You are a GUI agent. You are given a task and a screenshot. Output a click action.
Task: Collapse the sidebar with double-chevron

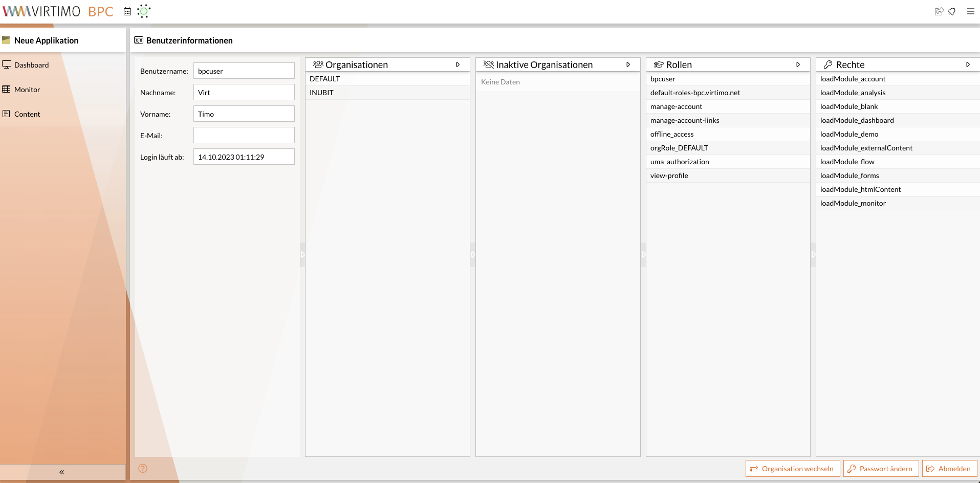(x=61, y=472)
